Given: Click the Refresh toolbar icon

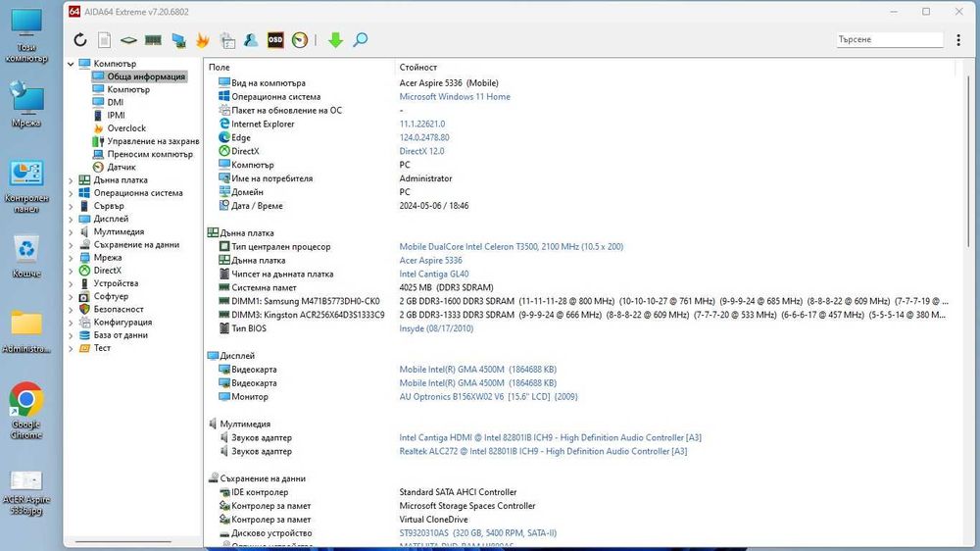Looking at the screenshot, I should click(80, 40).
